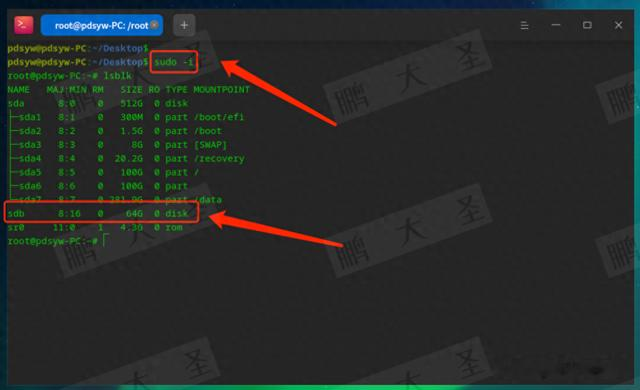Viewport: 640px width, 390px height.
Task: Click the highlighted sudo -i command
Action: coord(173,62)
